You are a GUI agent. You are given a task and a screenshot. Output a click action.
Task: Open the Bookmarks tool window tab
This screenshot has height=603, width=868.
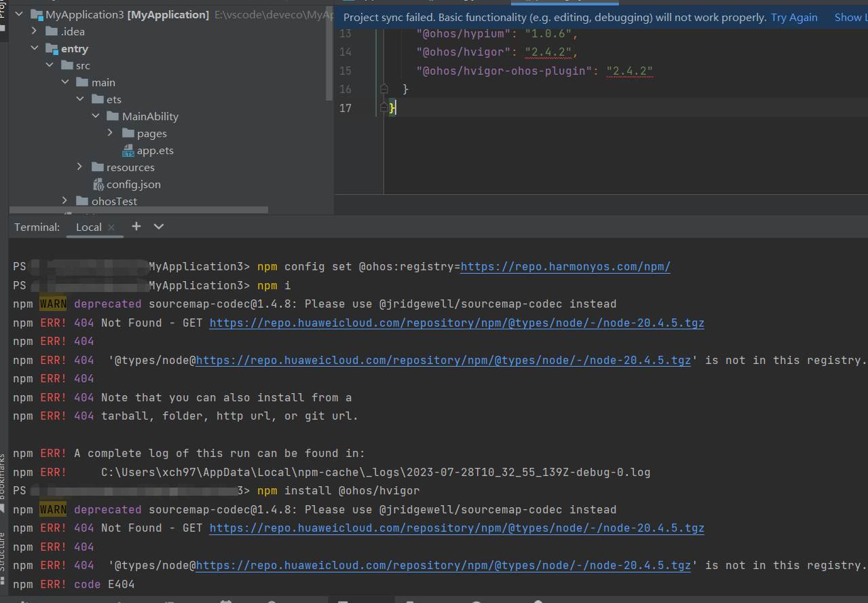tap(3, 475)
